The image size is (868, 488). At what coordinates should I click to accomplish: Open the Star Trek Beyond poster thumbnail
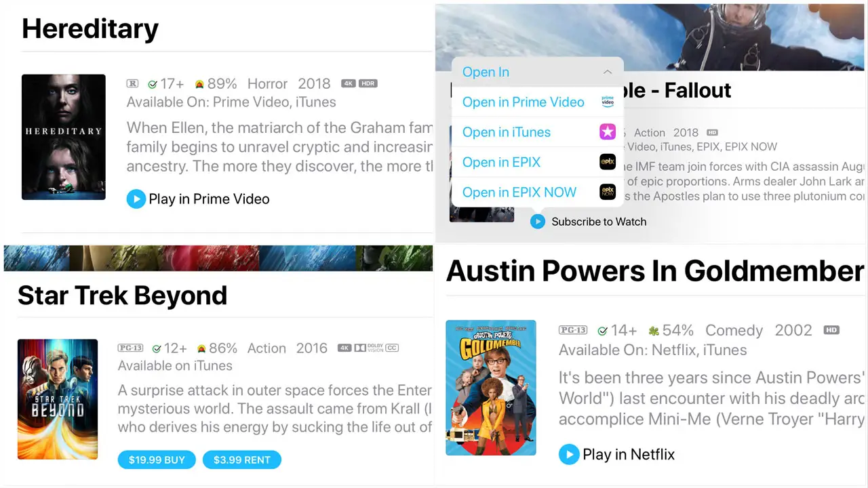click(58, 399)
